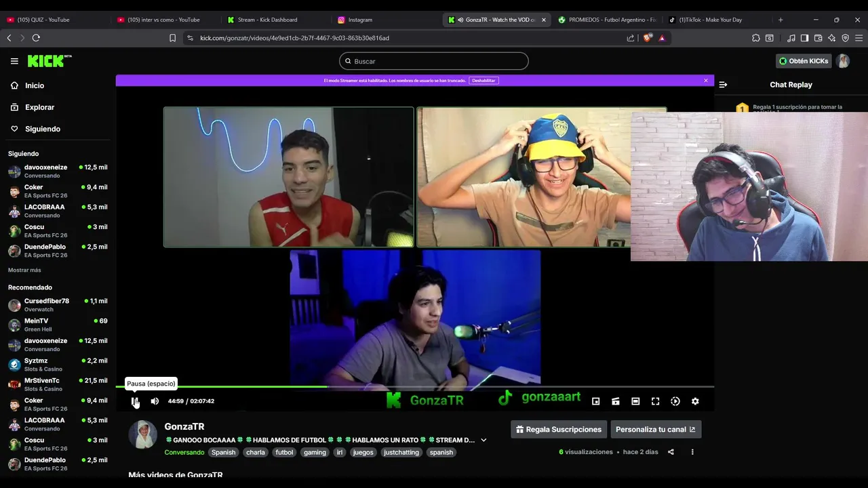Open browser music note media control

point(791,38)
